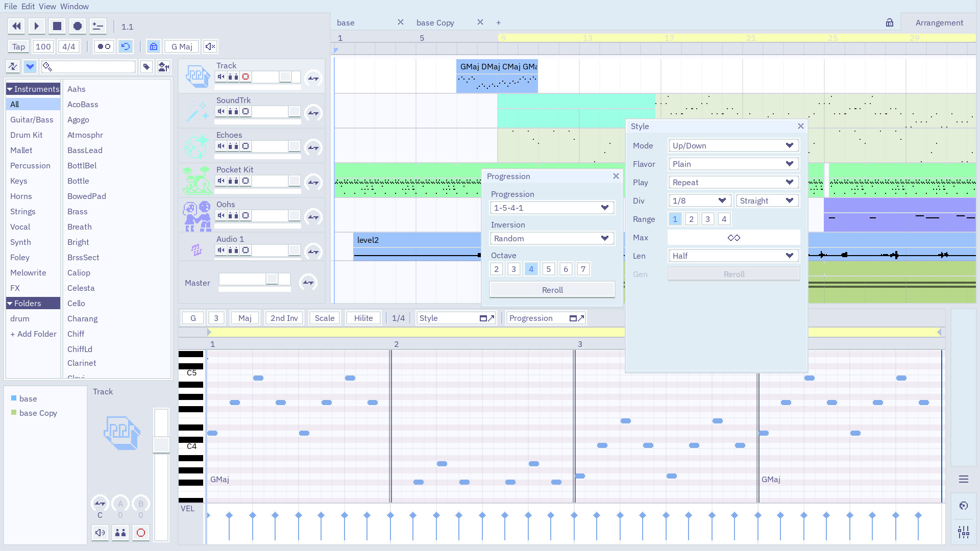The height and width of the screenshot is (551, 980).
Task: Switch to the base Copy tab
Action: point(435,22)
